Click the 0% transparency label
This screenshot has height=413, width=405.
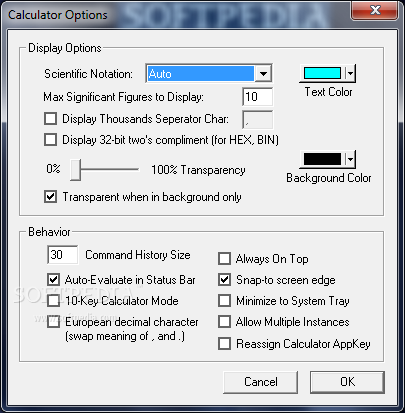[53, 169]
